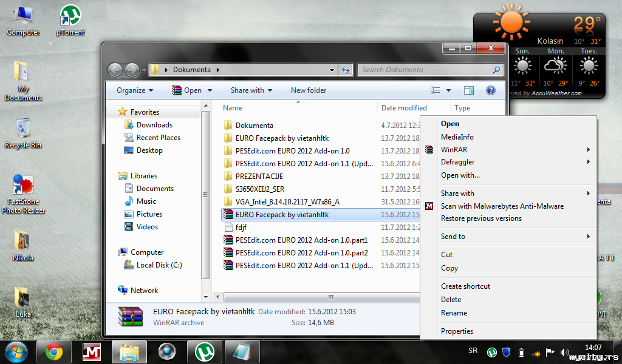The height and width of the screenshot is (364, 622).
Task: Select the PREZENTACIJE folder
Action: 259,177
